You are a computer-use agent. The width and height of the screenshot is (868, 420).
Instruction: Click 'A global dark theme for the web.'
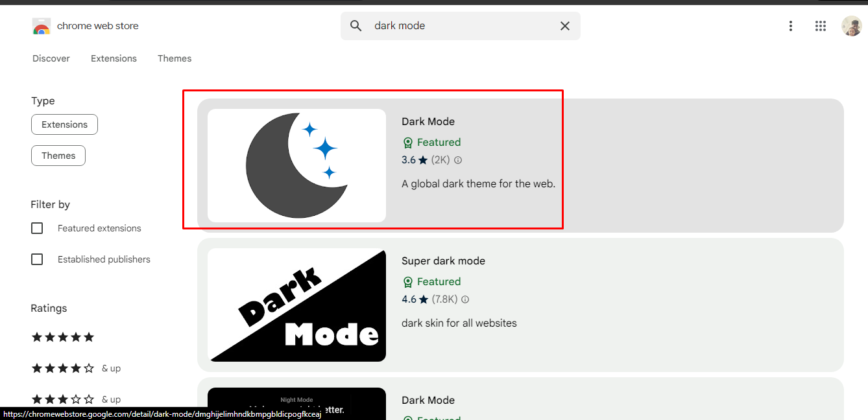[478, 183]
